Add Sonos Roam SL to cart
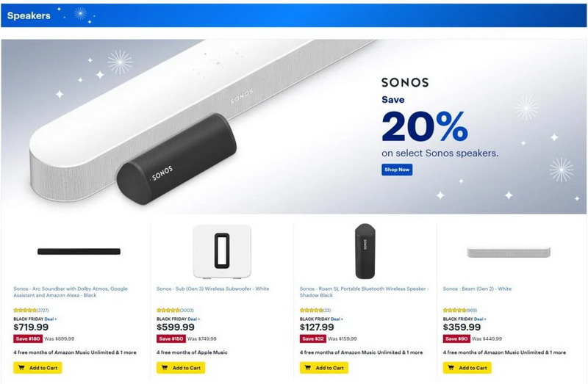 pyautogui.click(x=324, y=368)
